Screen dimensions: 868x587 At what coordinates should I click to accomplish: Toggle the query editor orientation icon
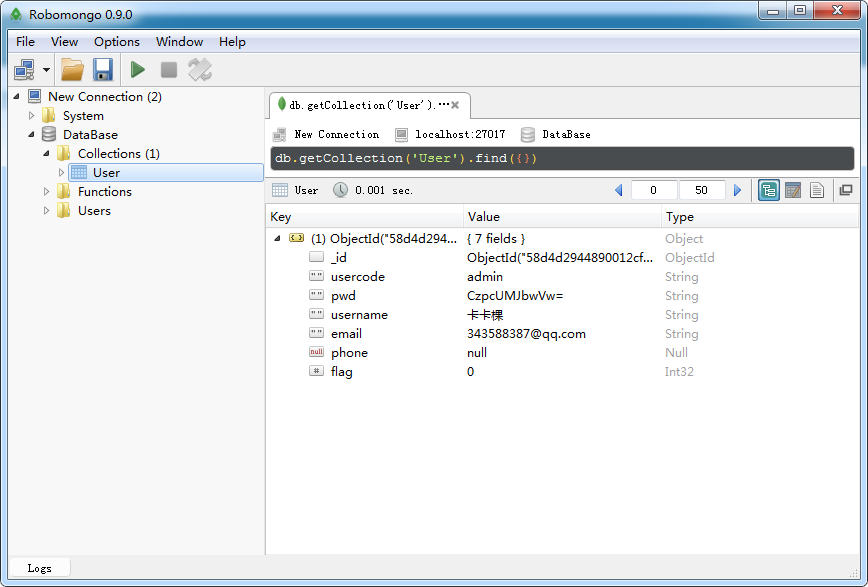tap(200, 70)
